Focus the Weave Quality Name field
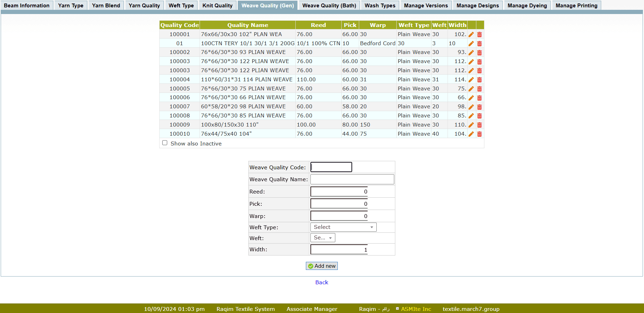 (352, 179)
